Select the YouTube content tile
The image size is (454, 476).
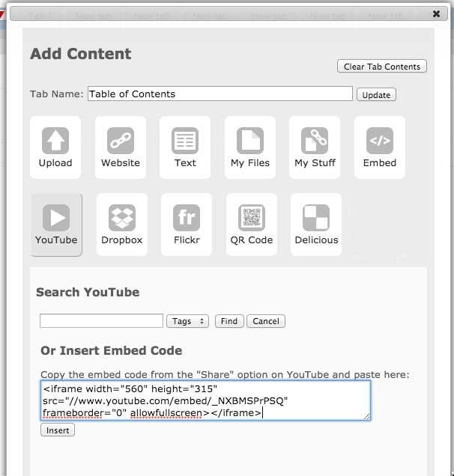[x=56, y=225]
